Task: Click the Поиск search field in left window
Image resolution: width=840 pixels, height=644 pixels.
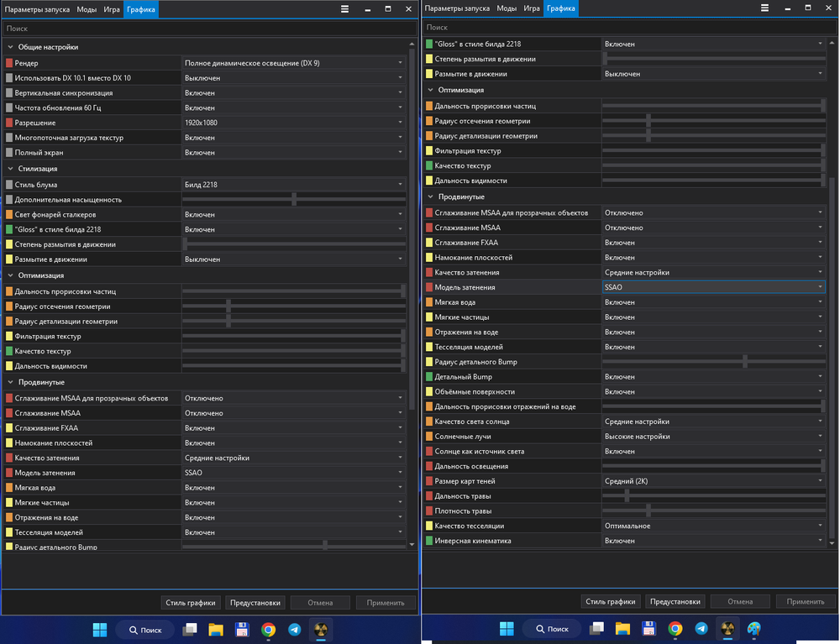Action: tap(206, 29)
